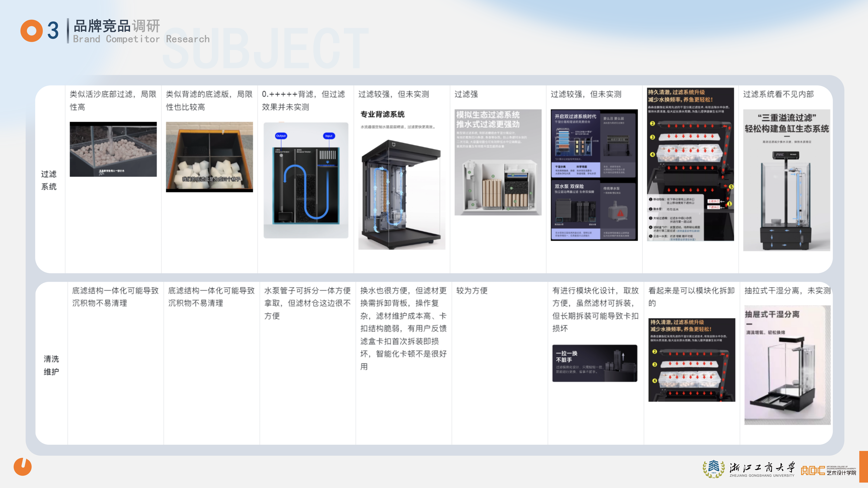Image resolution: width=868 pixels, height=488 pixels.
Task: Click the orange round logo at bottom left
Action: point(23,467)
